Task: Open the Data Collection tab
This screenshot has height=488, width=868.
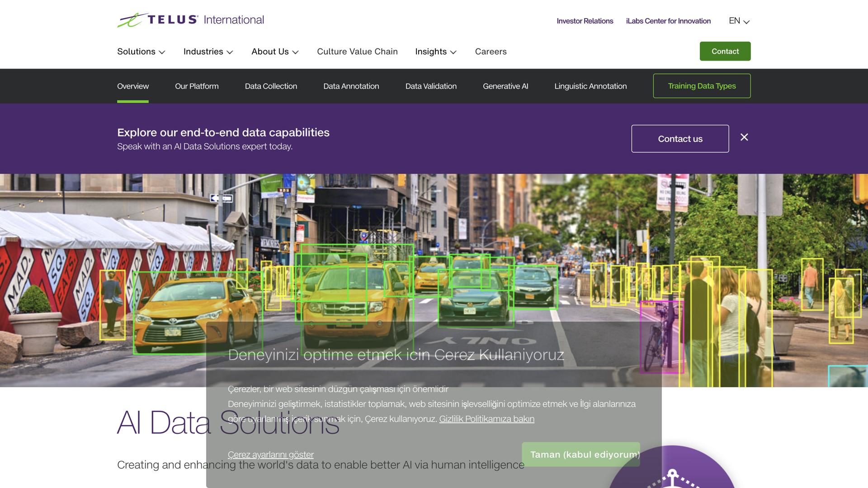Action: [271, 86]
